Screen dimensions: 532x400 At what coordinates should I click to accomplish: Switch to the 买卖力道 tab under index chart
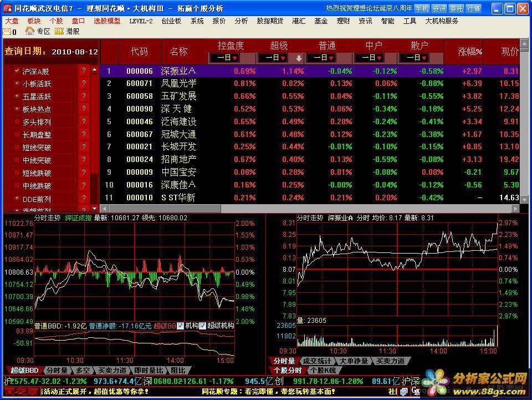[x=112, y=371]
